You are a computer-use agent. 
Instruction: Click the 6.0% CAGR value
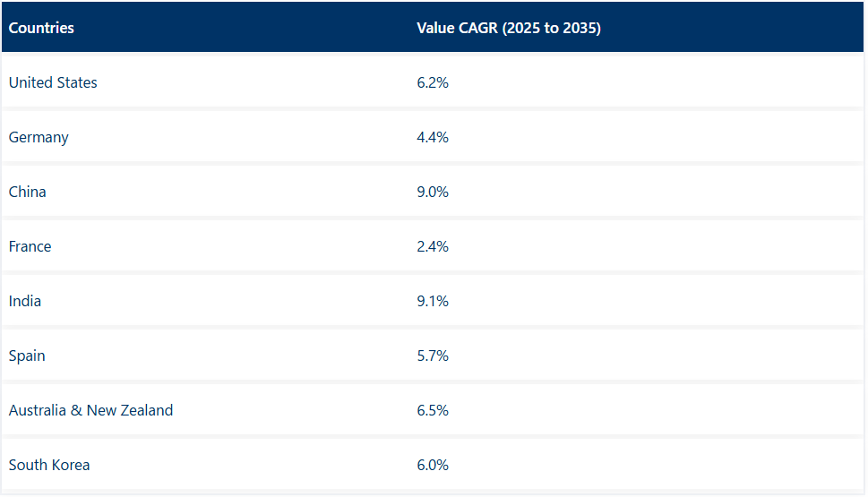[x=433, y=465]
